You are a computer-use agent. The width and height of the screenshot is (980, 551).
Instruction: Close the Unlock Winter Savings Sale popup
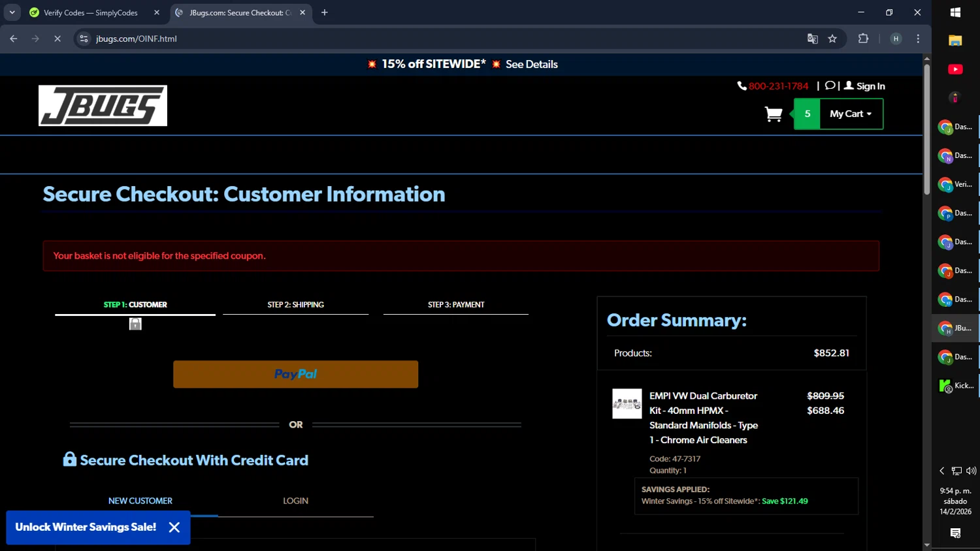(x=174, y=527)
